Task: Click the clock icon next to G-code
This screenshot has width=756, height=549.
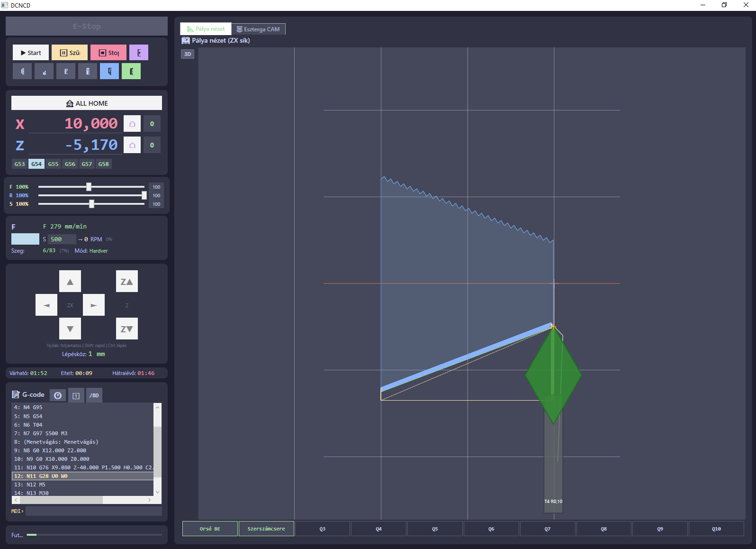Action: pos(58,395)
